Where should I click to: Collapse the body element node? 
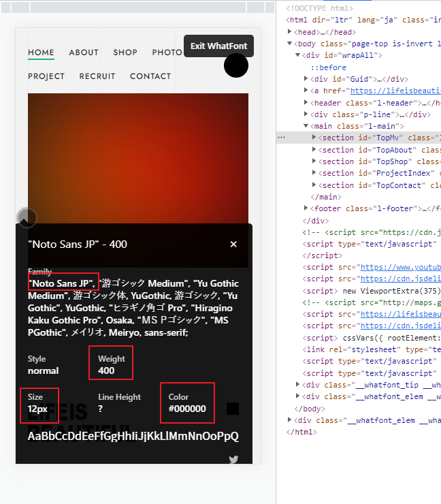[x=289, y=44]
